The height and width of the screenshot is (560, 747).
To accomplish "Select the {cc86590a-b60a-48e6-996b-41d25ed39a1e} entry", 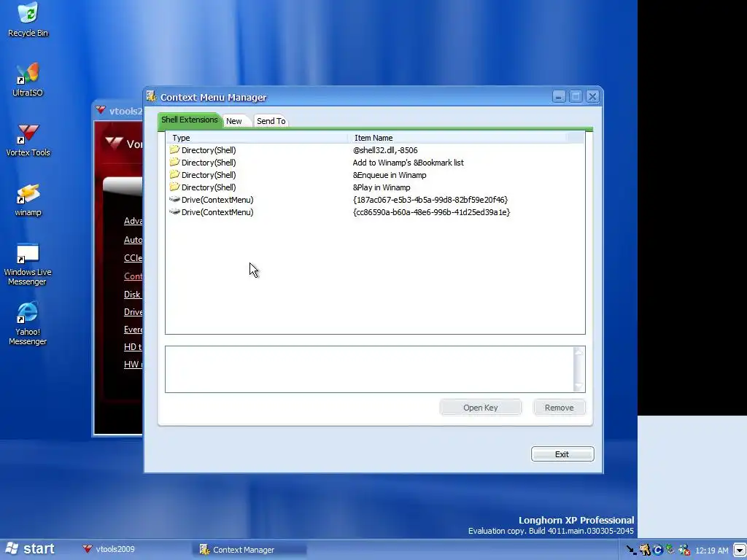I will click(x=374, y=212).
